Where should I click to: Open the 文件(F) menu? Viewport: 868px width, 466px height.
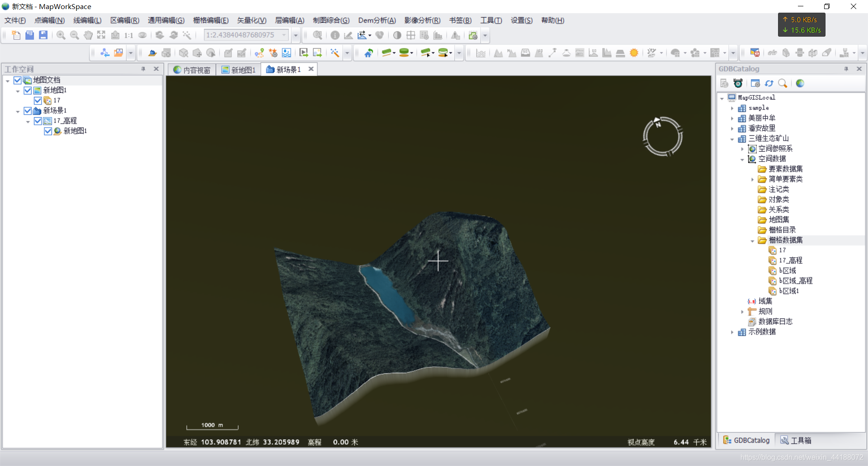15,20
